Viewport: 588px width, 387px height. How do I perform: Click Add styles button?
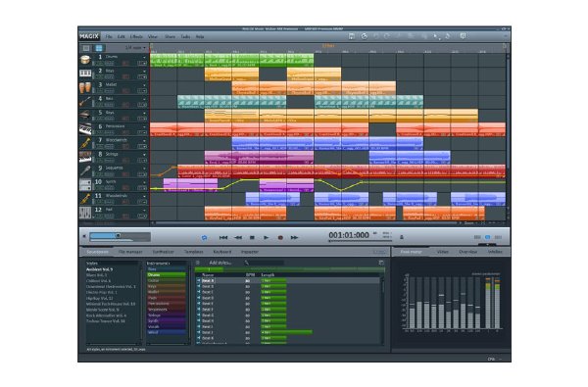pos(220,263)
